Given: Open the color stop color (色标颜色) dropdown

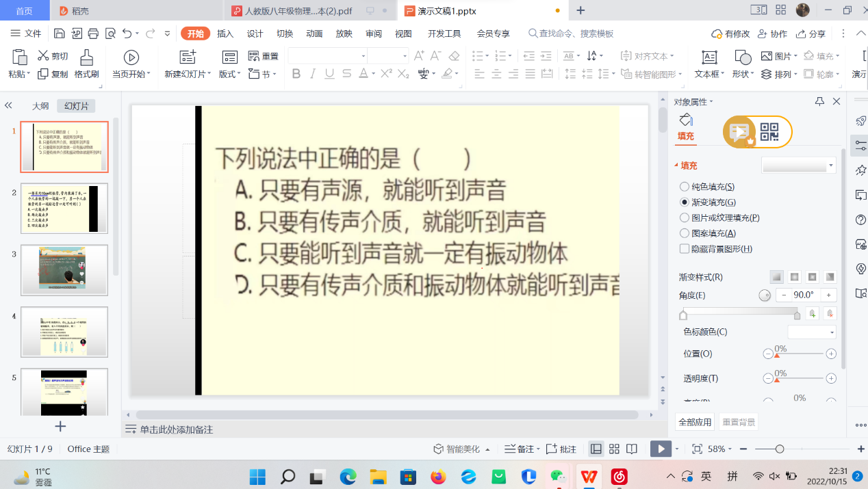Looking at the screenshot, I should coord(812,332).
